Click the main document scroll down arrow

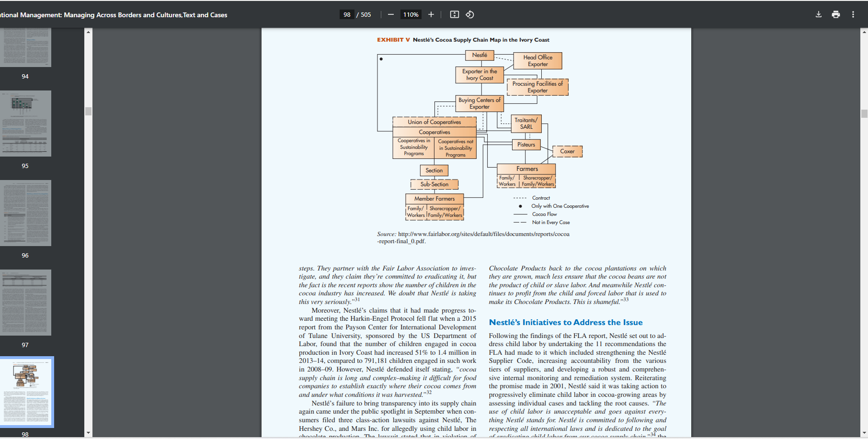click(864, 433)
